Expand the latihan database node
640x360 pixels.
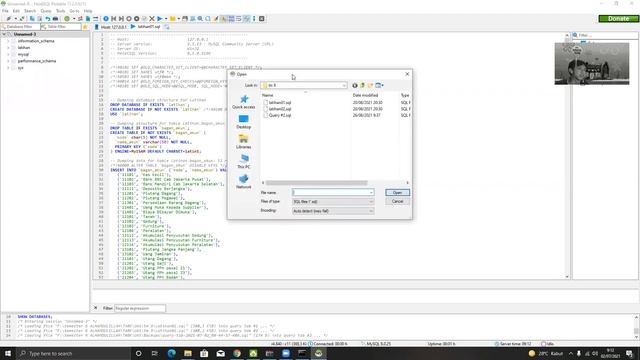click(x=8, y=48)
